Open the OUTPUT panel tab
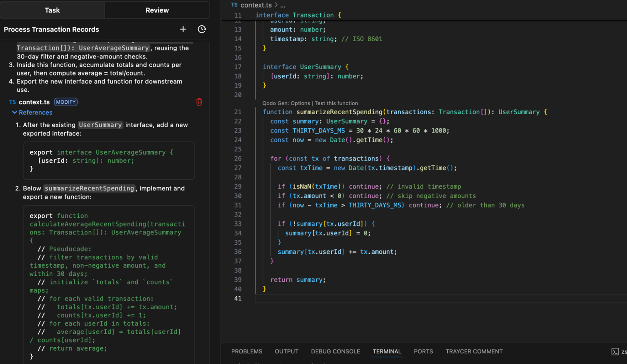This screenshot has height=364, width=627. pos(287,351)
